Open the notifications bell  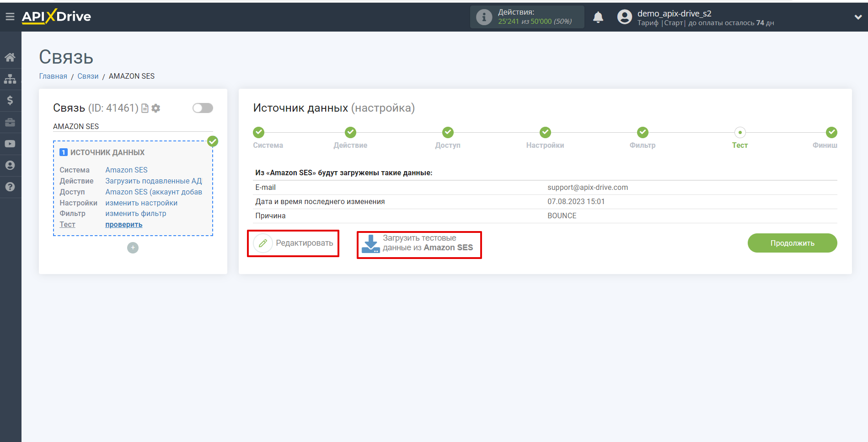point(598,17)
